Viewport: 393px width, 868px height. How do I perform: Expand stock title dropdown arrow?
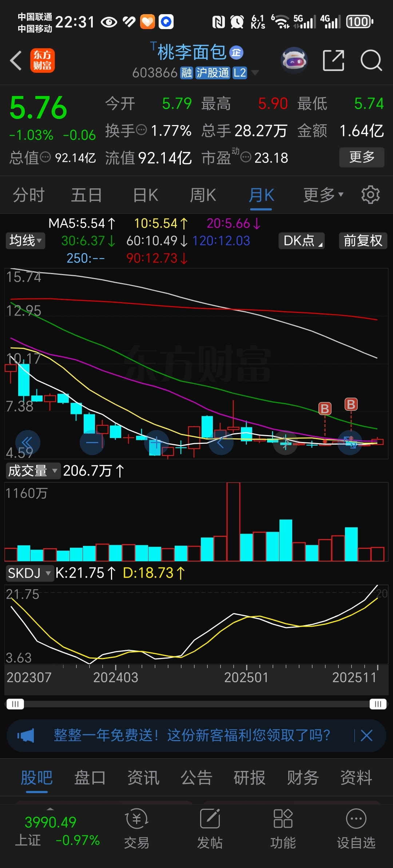[255, 73]
